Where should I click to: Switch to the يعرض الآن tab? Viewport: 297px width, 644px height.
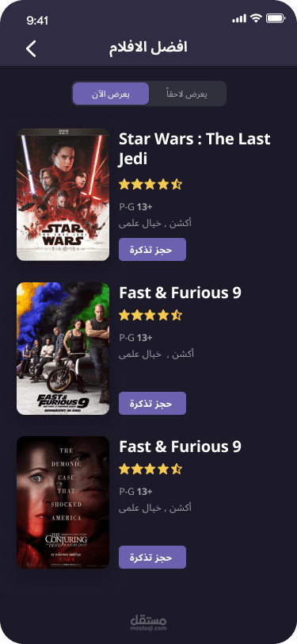[x=111, y=94]
